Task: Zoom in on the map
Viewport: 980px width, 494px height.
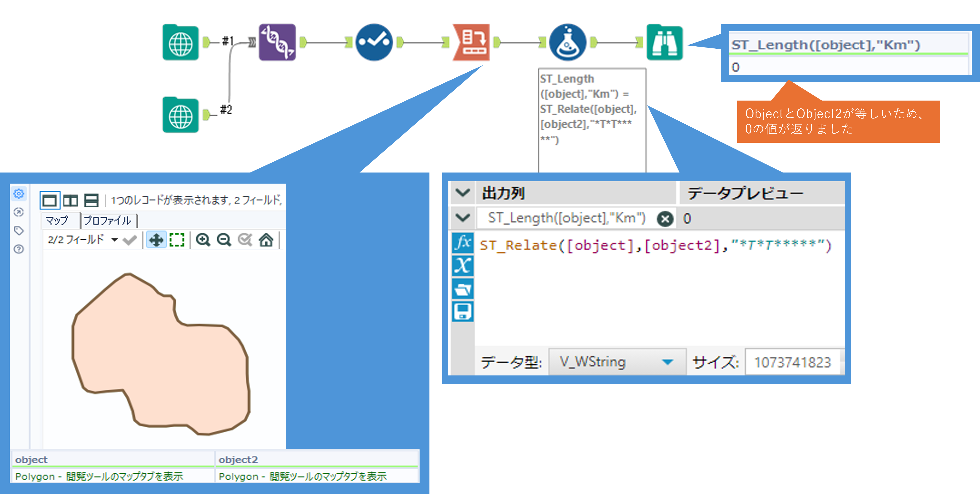Action: click(x=203, y=240)
